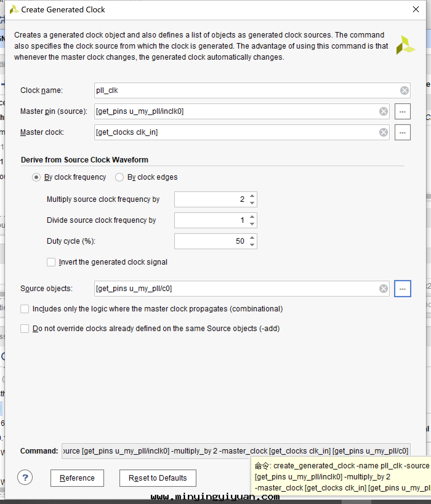Open browse dialog for Master clock
Screen dimensions: 431x504
pyautogui.click(x=402, y=132)
